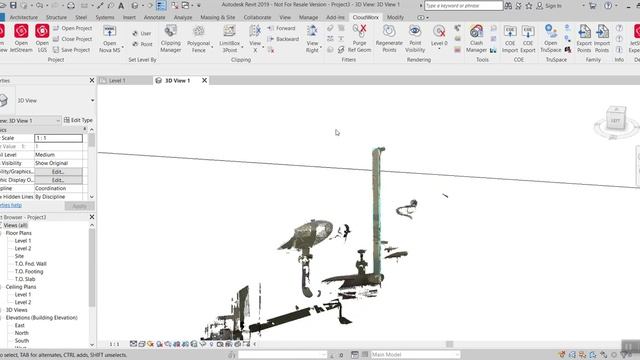This screenshot has width=640, height=360.
Task: Select East elevation in browser
Action: (20, 325)
